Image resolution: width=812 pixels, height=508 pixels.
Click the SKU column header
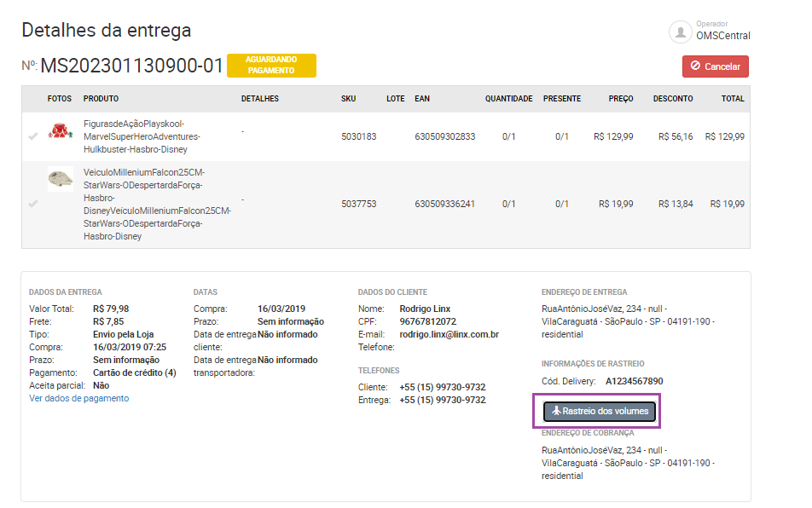pos(348,99)
